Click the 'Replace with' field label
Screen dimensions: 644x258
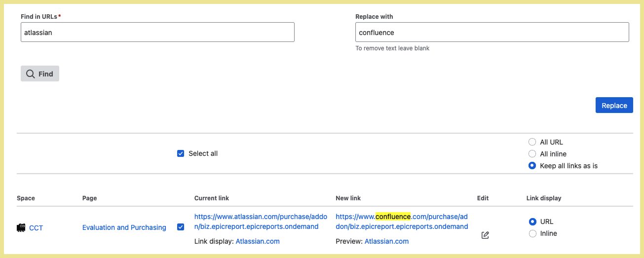tap(374, 17)
